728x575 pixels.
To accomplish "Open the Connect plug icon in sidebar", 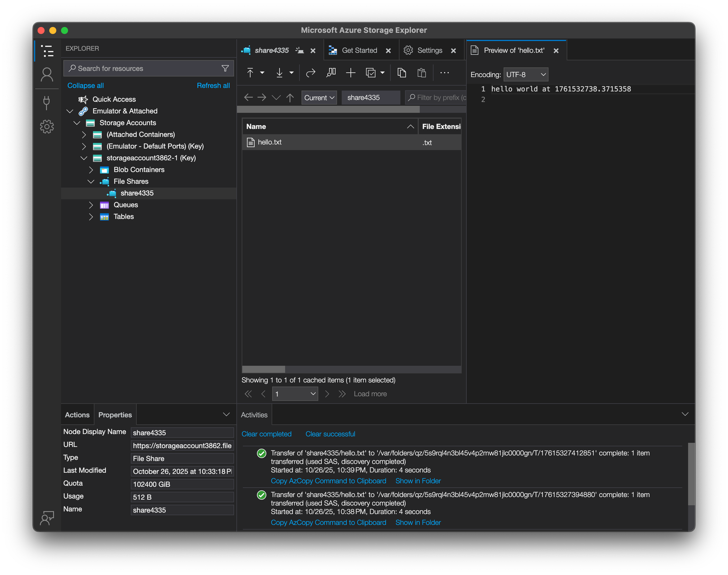I will 47,103.
